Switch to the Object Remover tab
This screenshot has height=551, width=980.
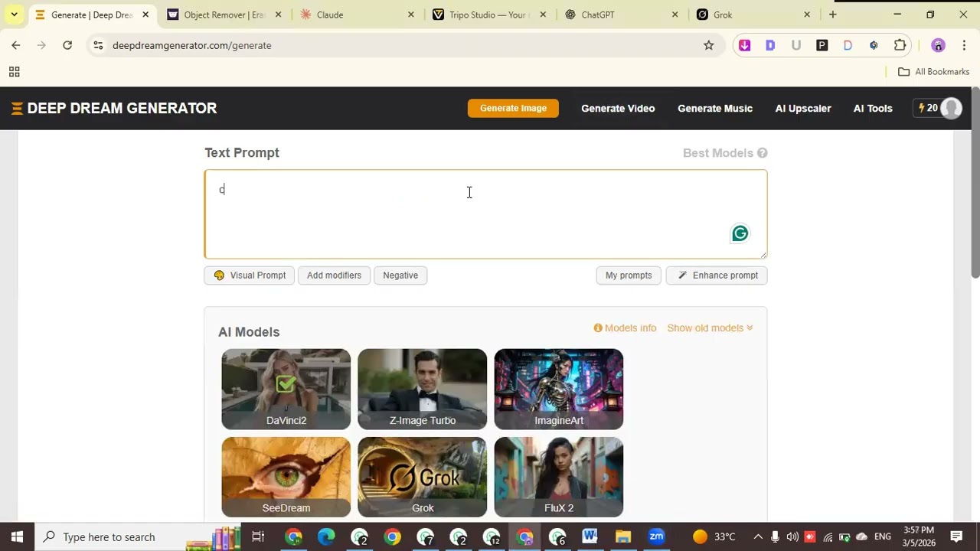[224, 15]
